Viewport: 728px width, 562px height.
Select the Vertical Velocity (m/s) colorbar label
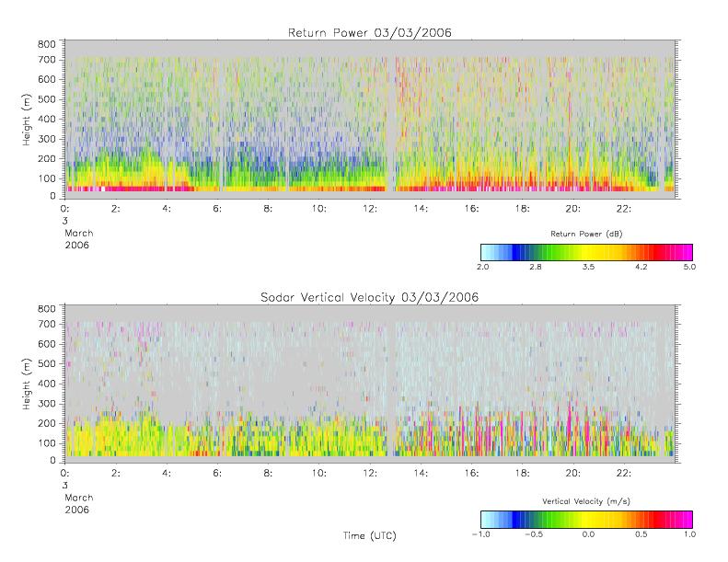tap(586, 501)
